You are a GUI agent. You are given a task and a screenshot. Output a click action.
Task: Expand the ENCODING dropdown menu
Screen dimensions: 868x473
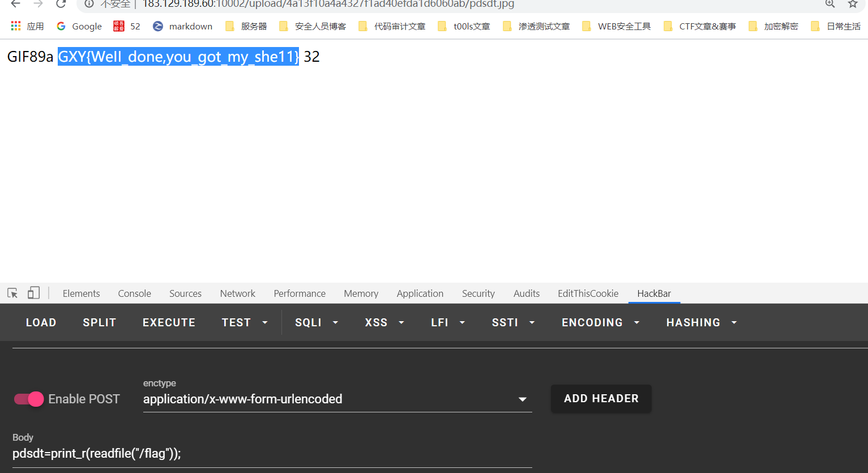601,322
